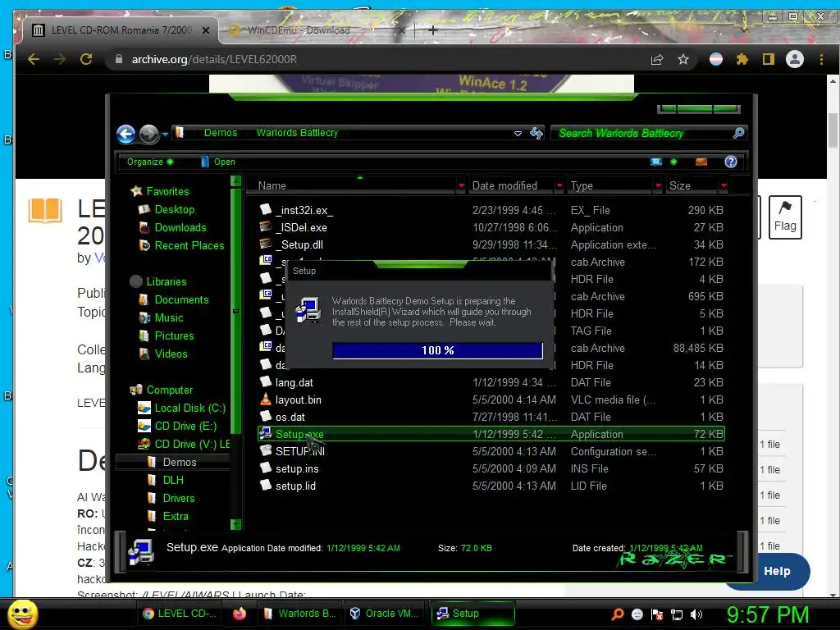Click the Help button on archive page
The height and width of the screenshot is (630, 840).
[777, 571]
